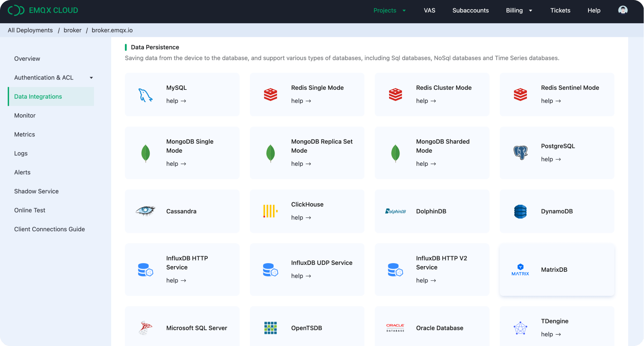Click the Cassandra card title
The height and width of the screenshot is (346, 644).
(x=181, y=211)
